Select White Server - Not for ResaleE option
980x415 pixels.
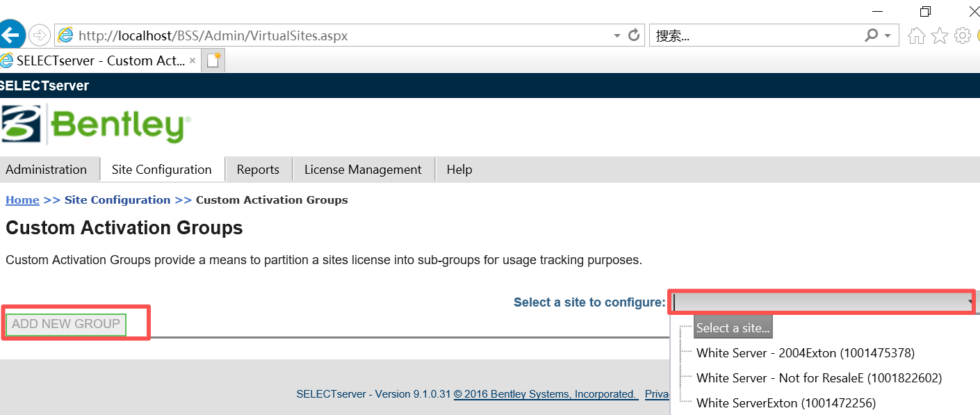818,378
